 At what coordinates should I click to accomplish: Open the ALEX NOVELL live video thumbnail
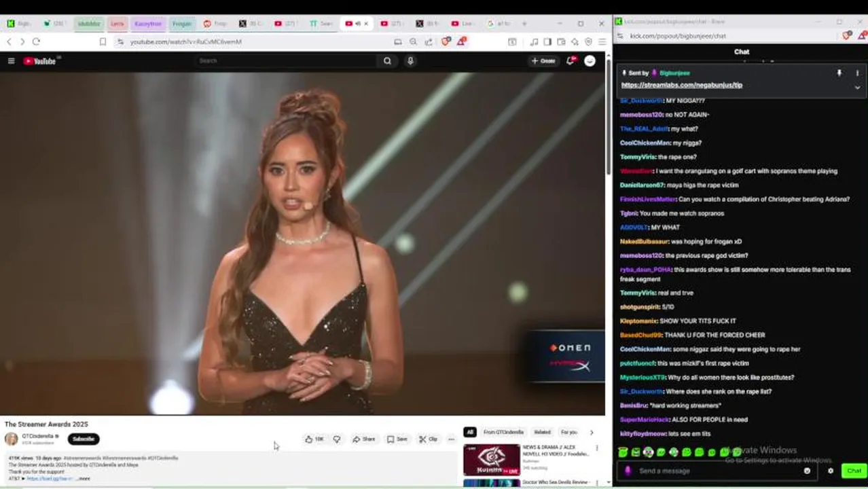(x=492, y=460)
